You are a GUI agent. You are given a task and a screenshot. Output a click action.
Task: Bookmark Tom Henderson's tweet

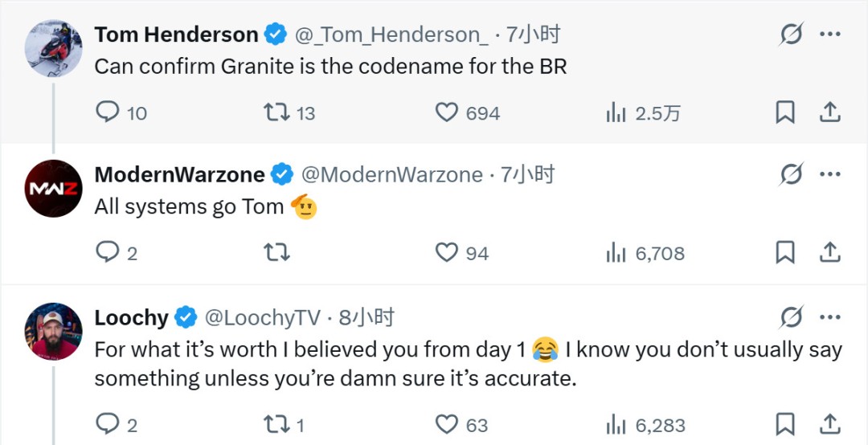pos(784,112)
